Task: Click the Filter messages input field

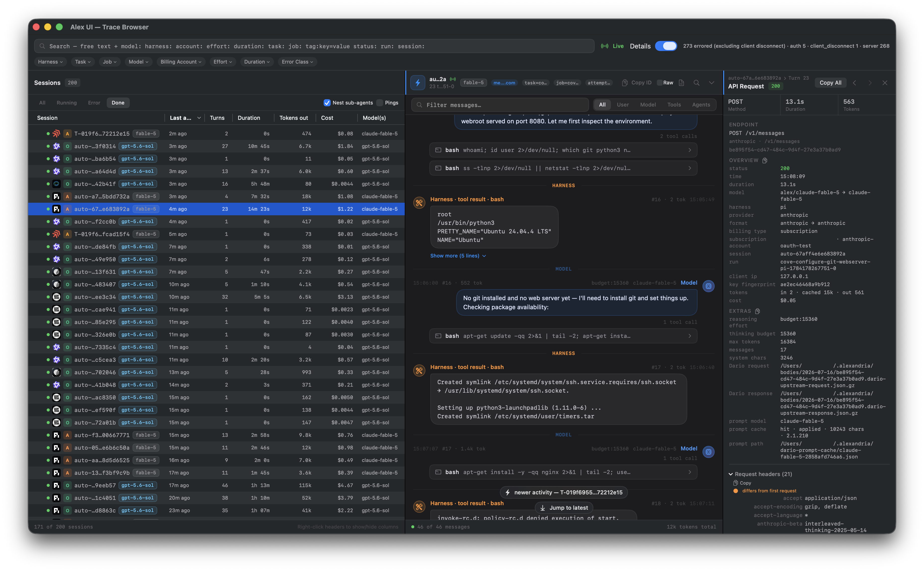Action: tap(500, 105)
